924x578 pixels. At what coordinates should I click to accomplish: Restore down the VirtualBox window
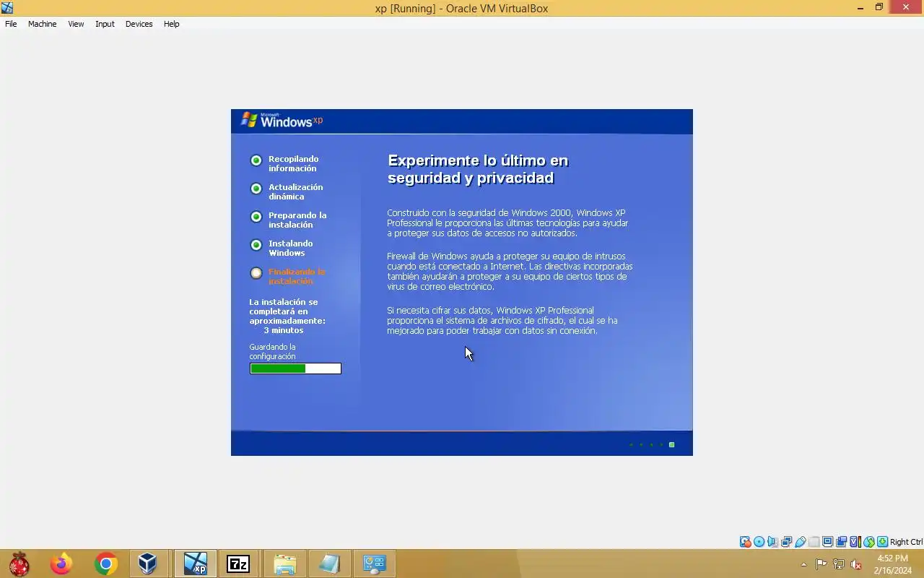[x=879, y=8]
